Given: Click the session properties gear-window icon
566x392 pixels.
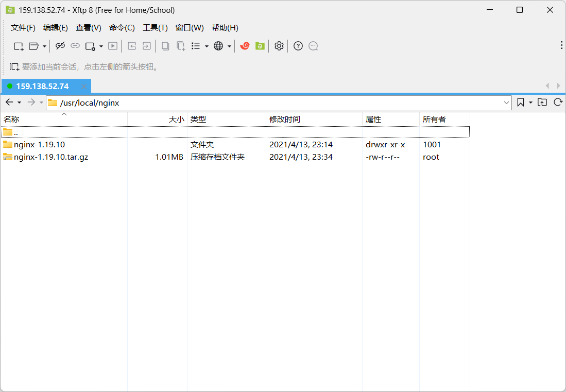Looking at the screenshot, I should (90, 46).
